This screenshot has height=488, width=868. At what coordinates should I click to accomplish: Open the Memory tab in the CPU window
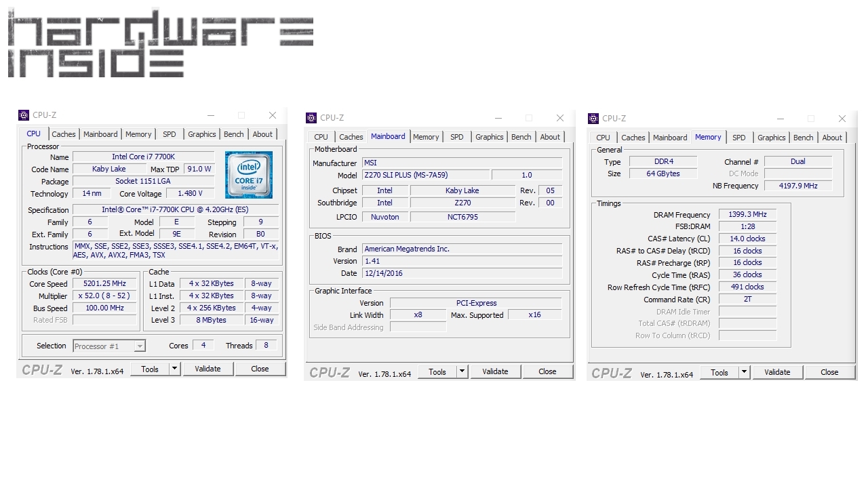138,134
